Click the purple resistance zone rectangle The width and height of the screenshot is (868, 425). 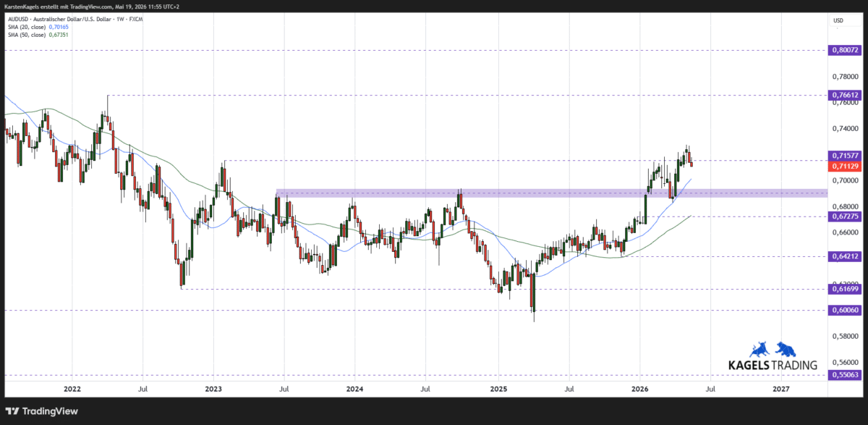(x=551, y=193)
